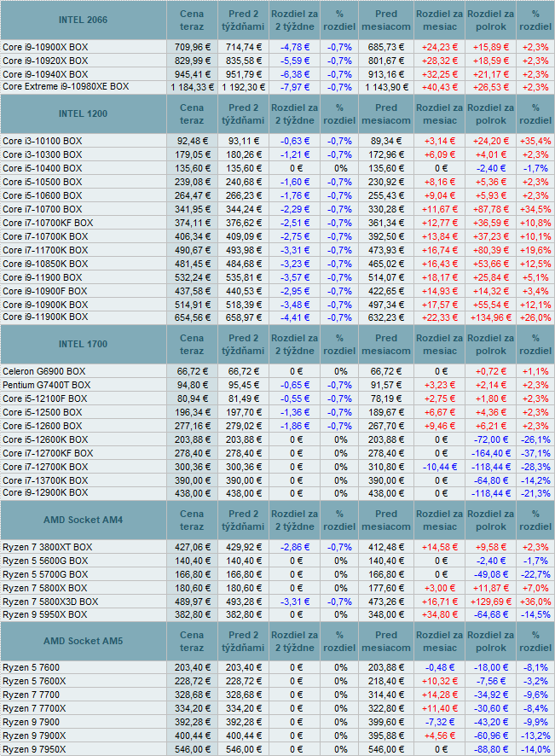The width and height of the screenshot is (555, 756).
Task: Click the 92,48 € current price cell
Action: point(192,142)
